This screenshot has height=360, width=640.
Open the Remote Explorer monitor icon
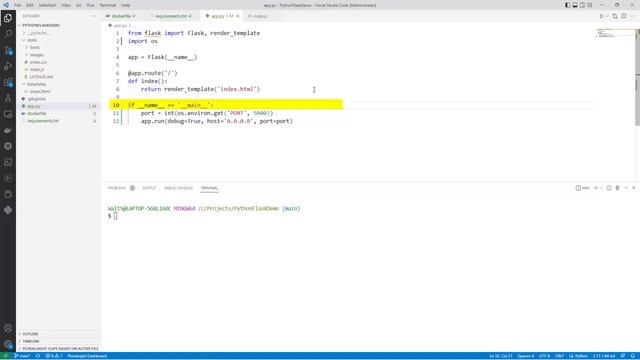pyautogui.click(x=8, y=114)
